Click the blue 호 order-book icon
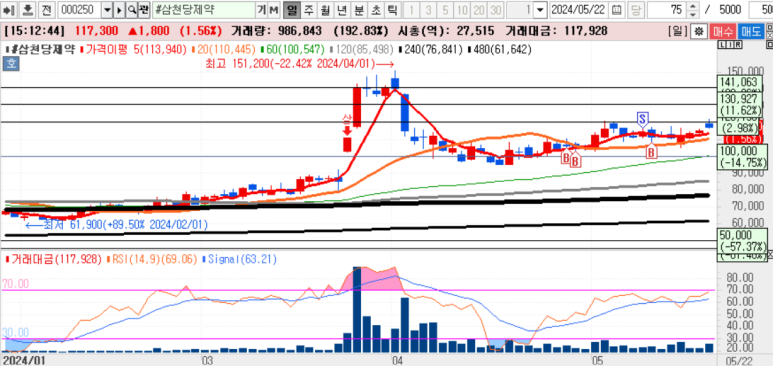Screen dimensions: 773x366 [10, 63]
